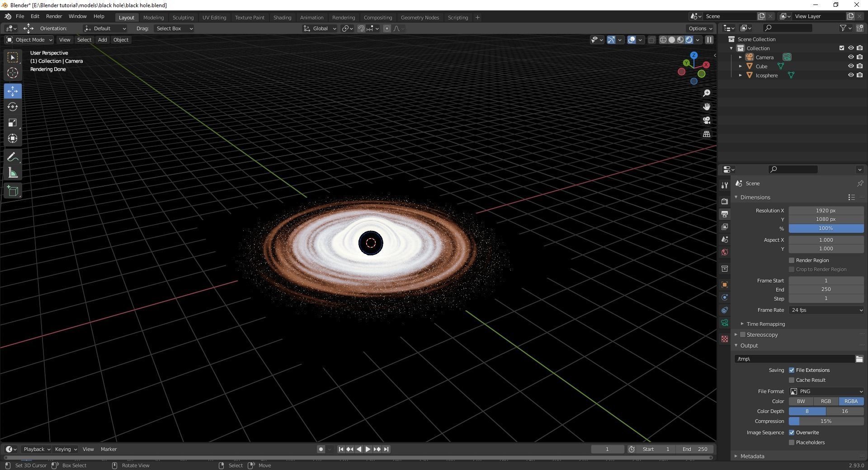Select the Rotate tool
868x470 pixels.
[12, 107]
